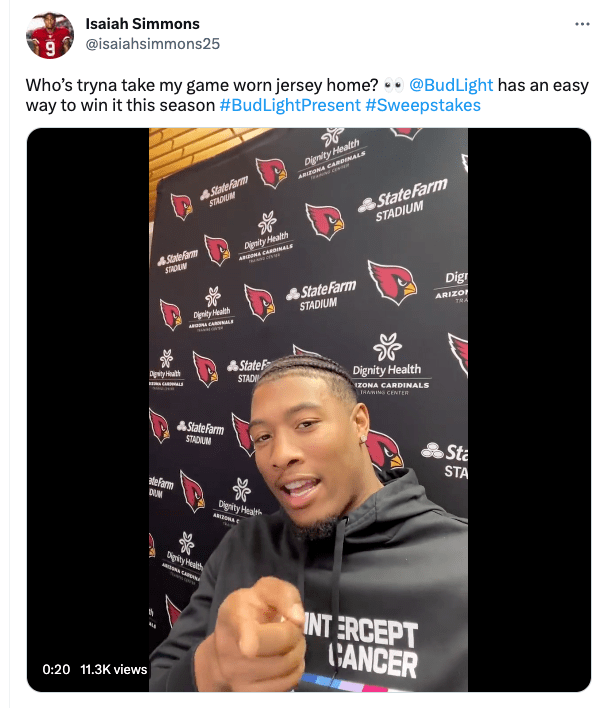Screen dimensions: 606x708
Task: Click the large Cardinals bird logo in video
Action: pyautogui.click(x=392, y=282)
